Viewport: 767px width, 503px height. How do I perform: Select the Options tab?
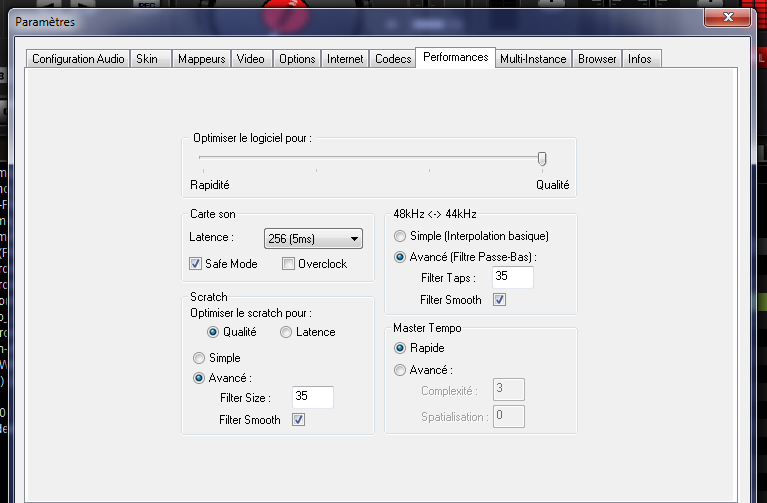(x=297, y=59)
